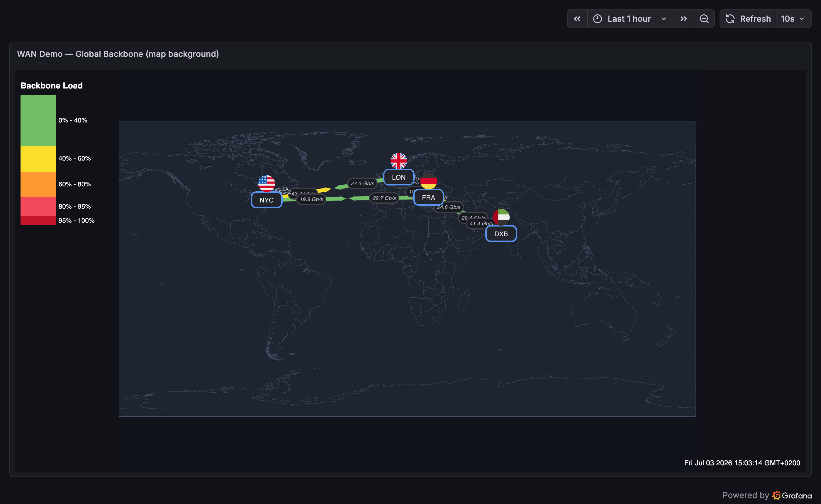
Task: Click the 24.8 Gb/s link label
Action: tap(449, 207)
